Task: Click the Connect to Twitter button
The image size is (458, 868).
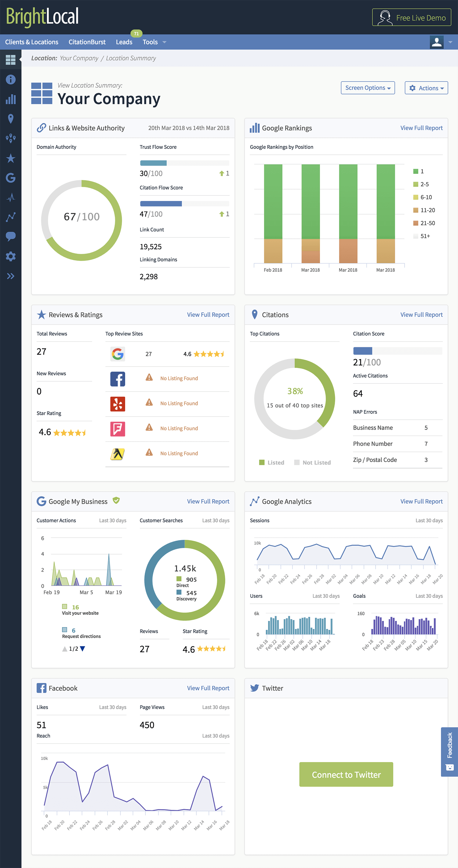Action: [x=346, y=774]
